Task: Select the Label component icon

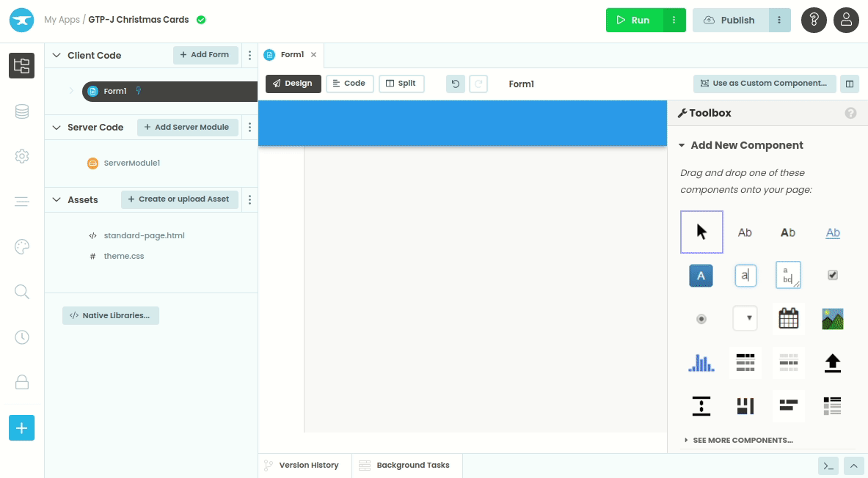Action: (x=745, y=232)
